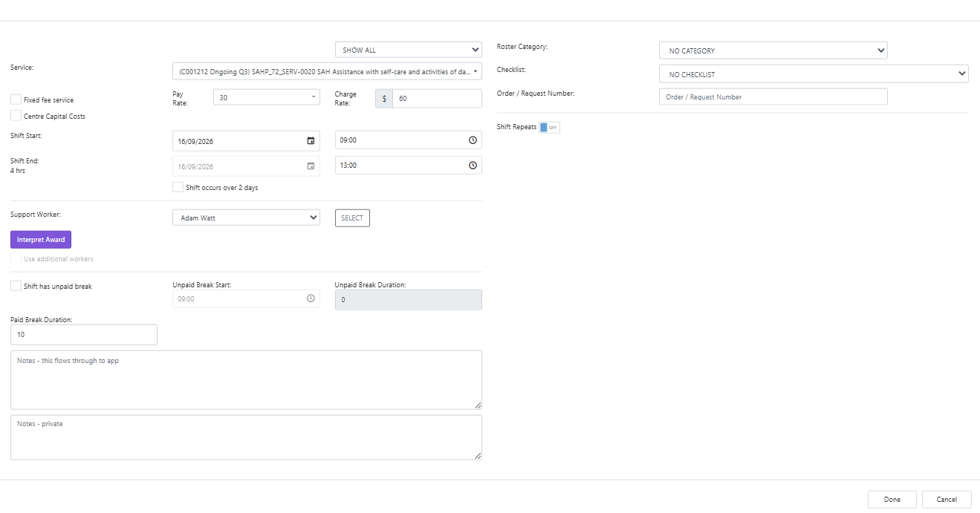
Task: Choose a Support Worker from the dropdown
Action: [x=246, y=218]
